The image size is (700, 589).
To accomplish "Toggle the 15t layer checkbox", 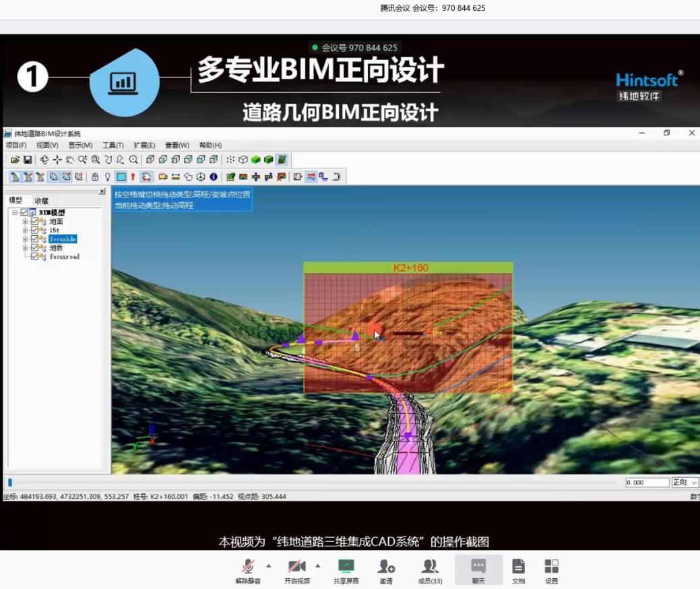I will [34, 230].
